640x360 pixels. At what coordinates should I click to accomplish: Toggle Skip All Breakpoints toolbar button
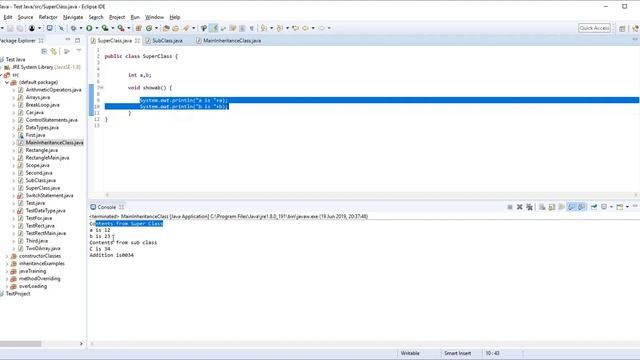pyautogui.click(x=61, y=28)
